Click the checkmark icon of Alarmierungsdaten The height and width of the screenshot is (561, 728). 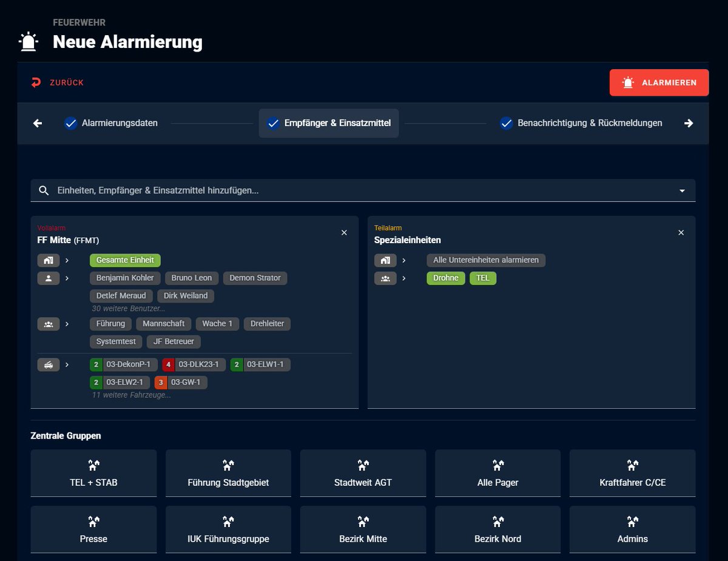71,123
